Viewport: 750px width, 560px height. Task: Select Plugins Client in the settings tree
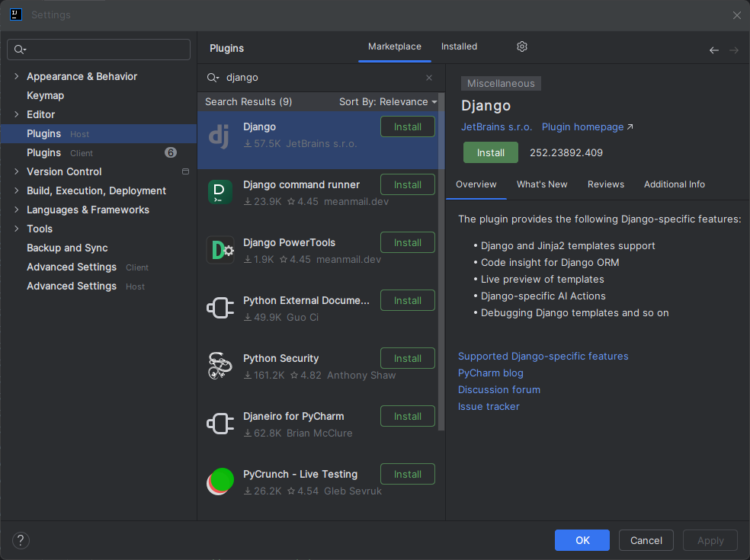click(x=98, y=152)
